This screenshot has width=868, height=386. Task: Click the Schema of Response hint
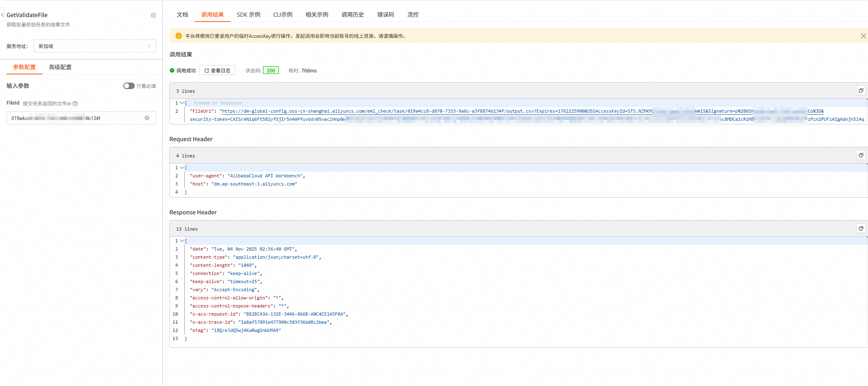(218, 103)
